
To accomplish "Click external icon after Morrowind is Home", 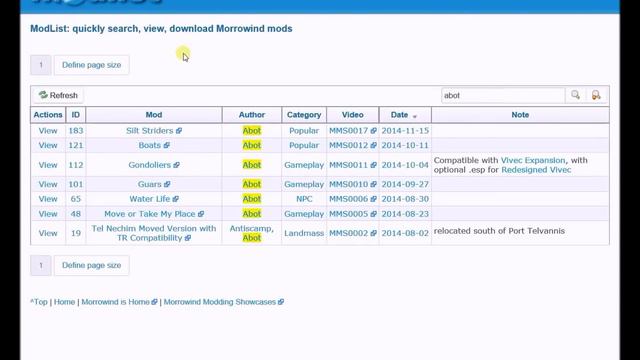I will click(154, 302).
